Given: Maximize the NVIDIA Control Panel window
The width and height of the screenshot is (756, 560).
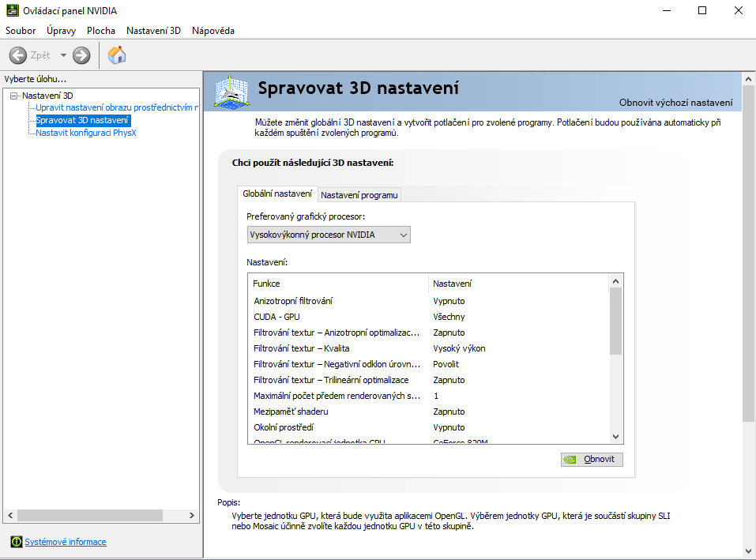Looking at the screenshot, I should click(702, 10).
